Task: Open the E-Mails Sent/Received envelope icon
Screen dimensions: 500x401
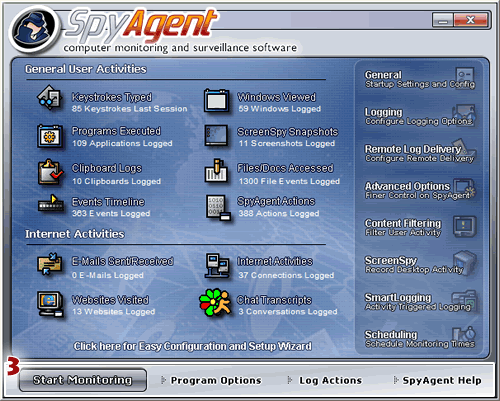Action: coord(49,264)
